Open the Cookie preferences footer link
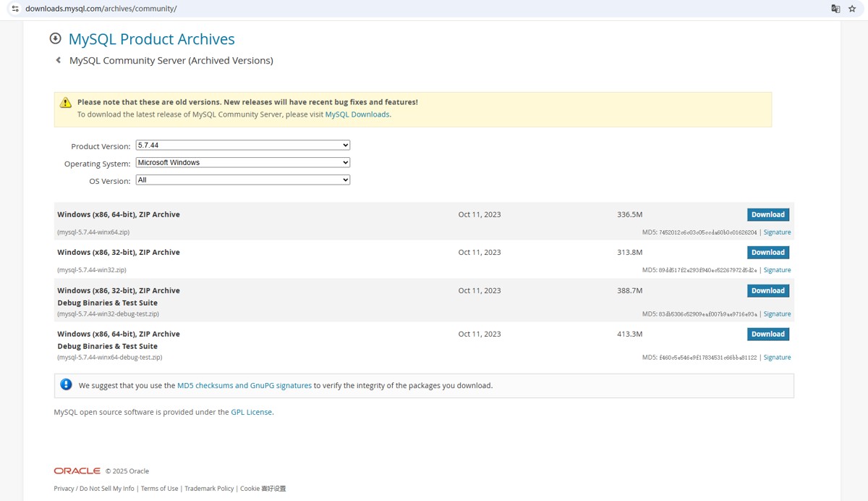Screen dimensions: 868x501 tap(263, 489)
